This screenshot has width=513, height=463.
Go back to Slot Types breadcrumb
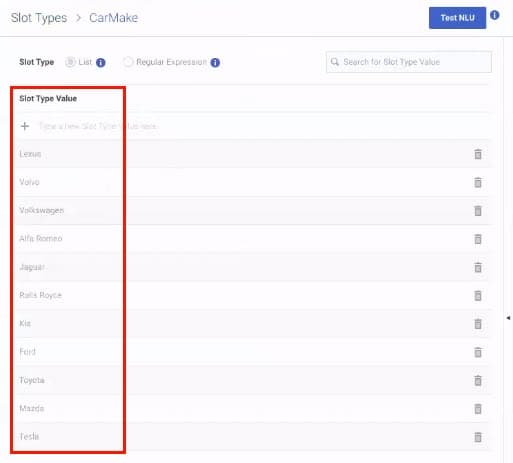click(39, 18)
